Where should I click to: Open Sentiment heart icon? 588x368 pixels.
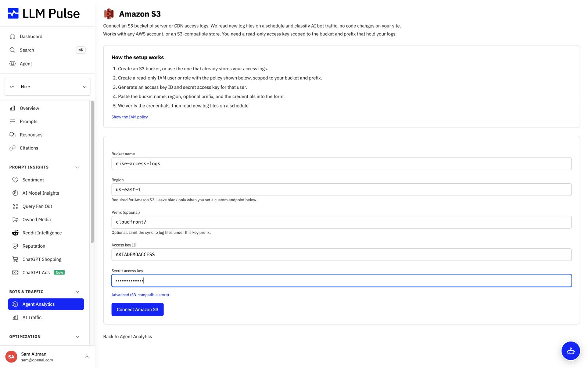pyautogui.click(x=15, y=180)
